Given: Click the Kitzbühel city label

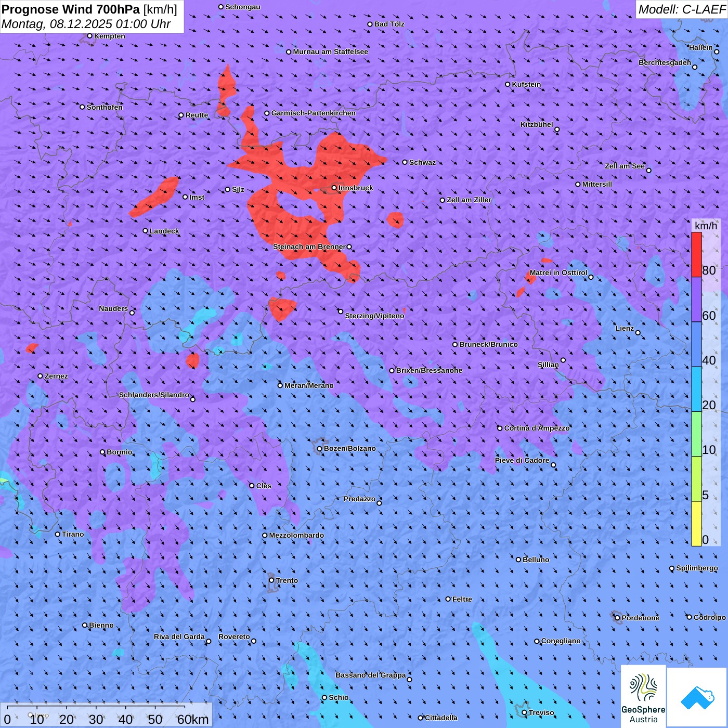Looking at the screenshot, I should (537, 124).
